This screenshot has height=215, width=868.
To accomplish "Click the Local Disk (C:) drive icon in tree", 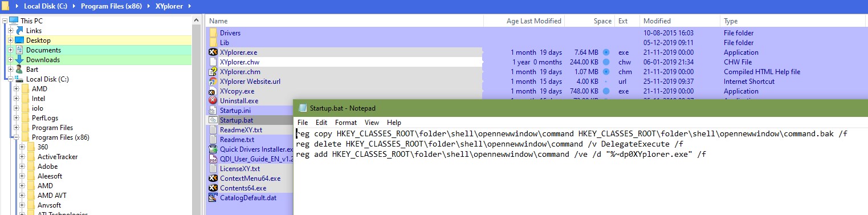I will [19, 79].
